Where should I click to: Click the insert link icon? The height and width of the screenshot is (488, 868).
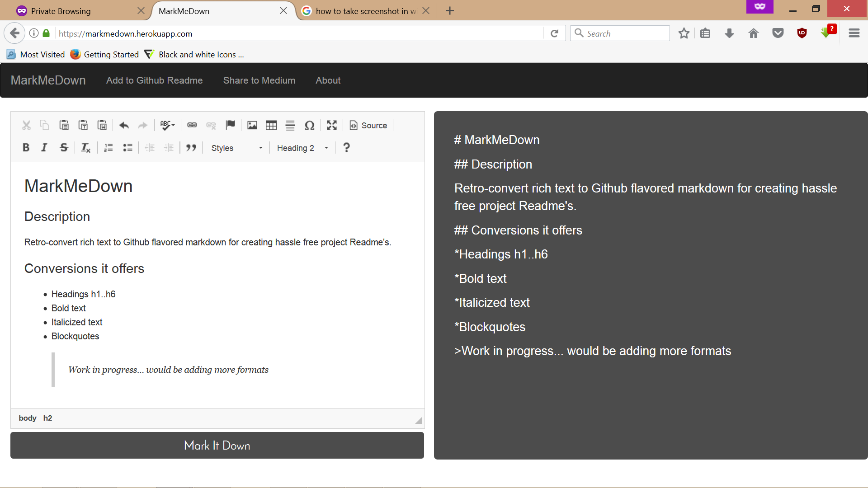[192, 125]
